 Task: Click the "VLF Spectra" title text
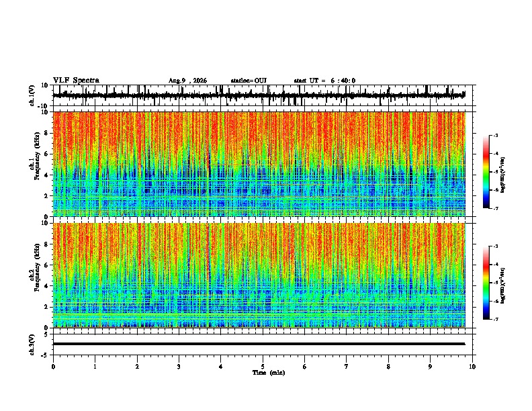[76, 81]
